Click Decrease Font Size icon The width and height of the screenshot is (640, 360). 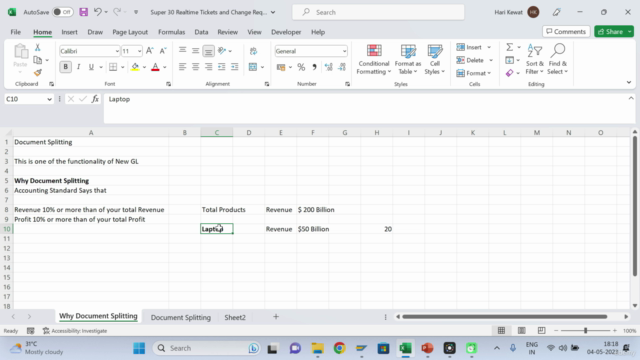click(163, 51)
